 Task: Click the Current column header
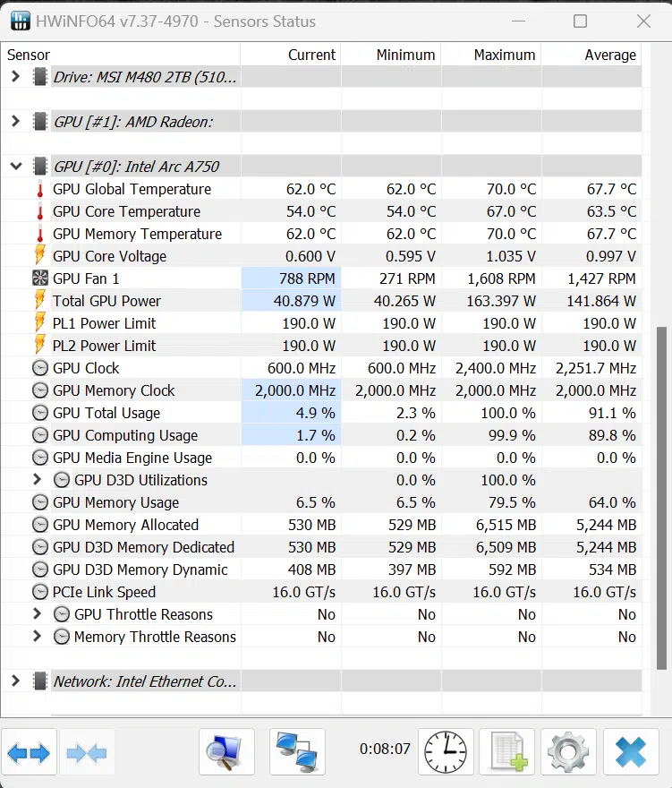291,55
